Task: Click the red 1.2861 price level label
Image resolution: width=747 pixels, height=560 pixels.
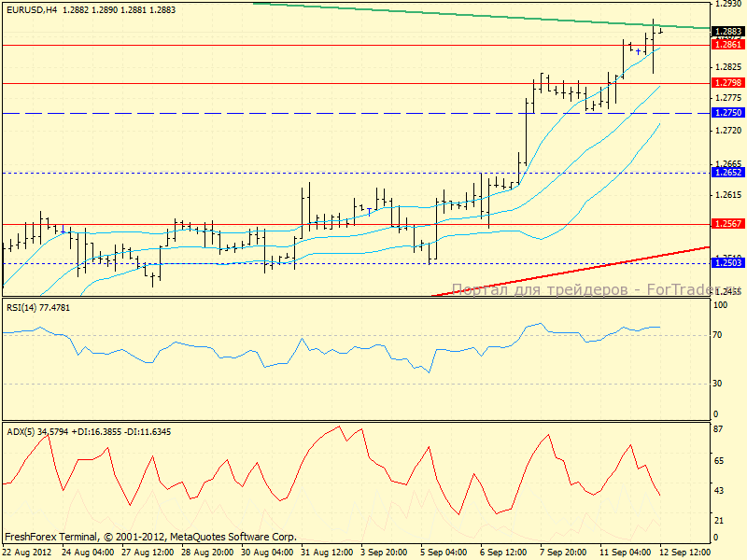Action: click(x=727, y=45)
